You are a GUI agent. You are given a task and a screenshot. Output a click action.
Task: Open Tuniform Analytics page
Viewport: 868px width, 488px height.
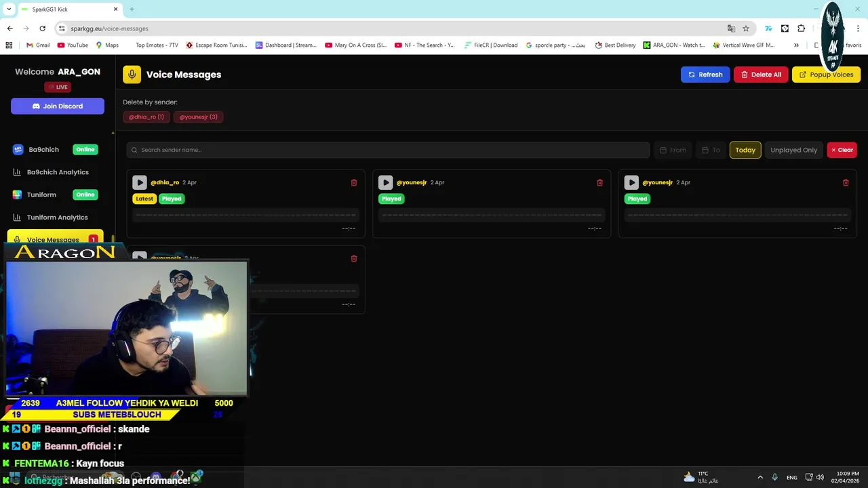[57, 218]
